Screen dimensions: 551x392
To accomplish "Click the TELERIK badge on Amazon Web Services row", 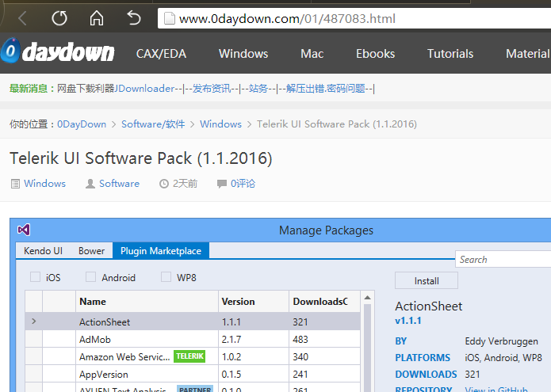I will click(x=189, y=356).
